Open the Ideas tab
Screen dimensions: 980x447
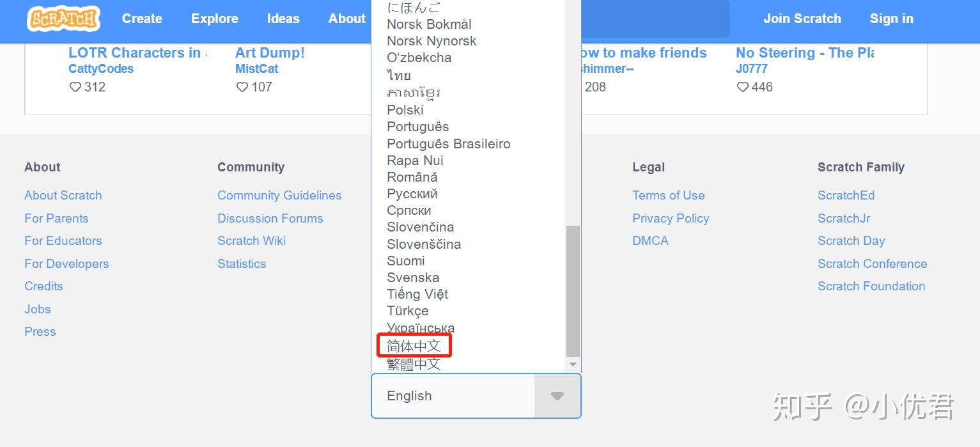tap(283, 19)
